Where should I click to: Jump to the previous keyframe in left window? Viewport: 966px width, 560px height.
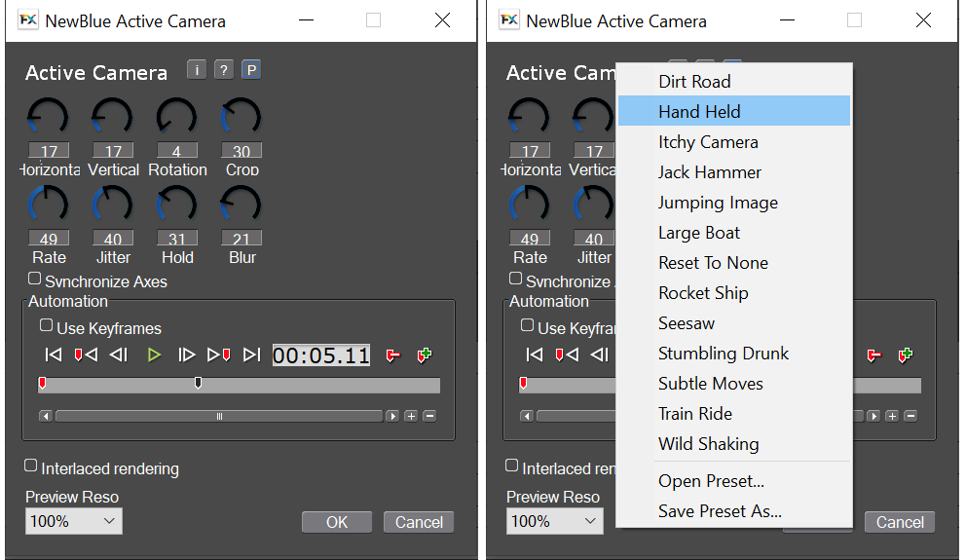(85, 355)
